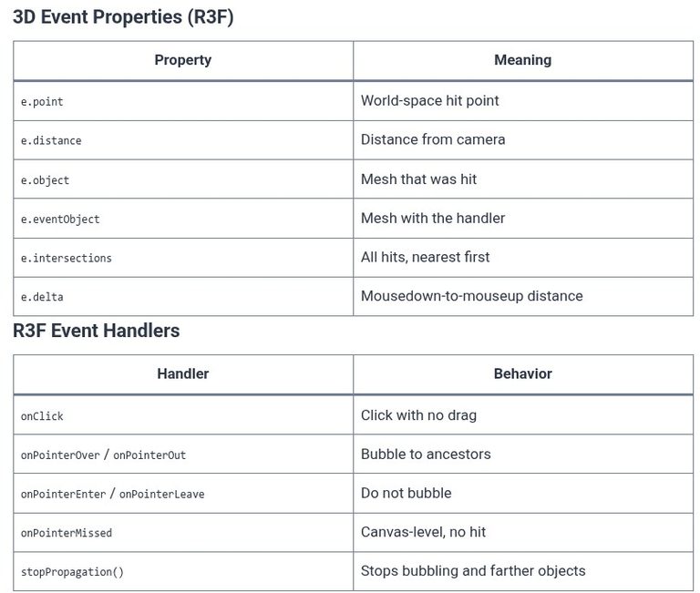Select 'Mousedown-to-mouseup distance' text

[472, 296]
